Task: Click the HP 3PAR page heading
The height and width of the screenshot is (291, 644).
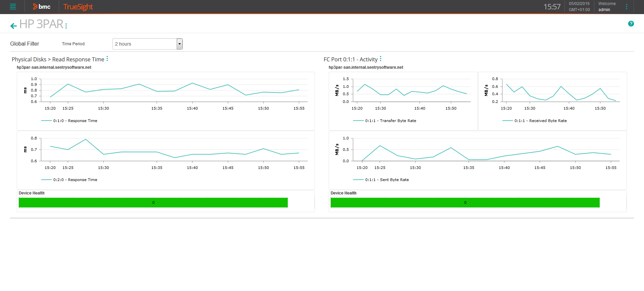Action: click(x=41, y=24)
